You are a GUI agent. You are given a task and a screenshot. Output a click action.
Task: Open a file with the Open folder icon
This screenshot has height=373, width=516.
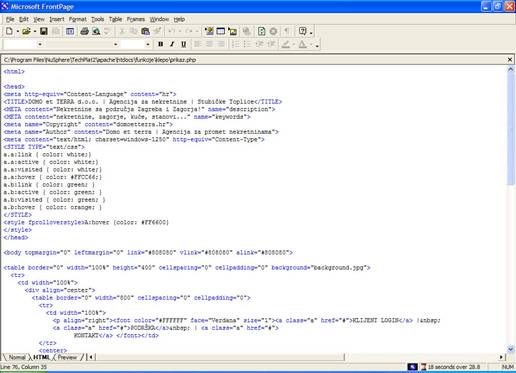(26, 31)
